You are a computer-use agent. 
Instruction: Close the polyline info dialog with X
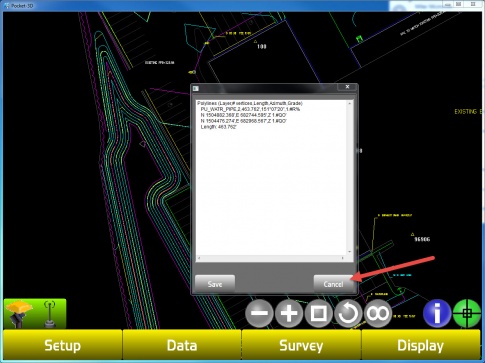pos(347,87)
